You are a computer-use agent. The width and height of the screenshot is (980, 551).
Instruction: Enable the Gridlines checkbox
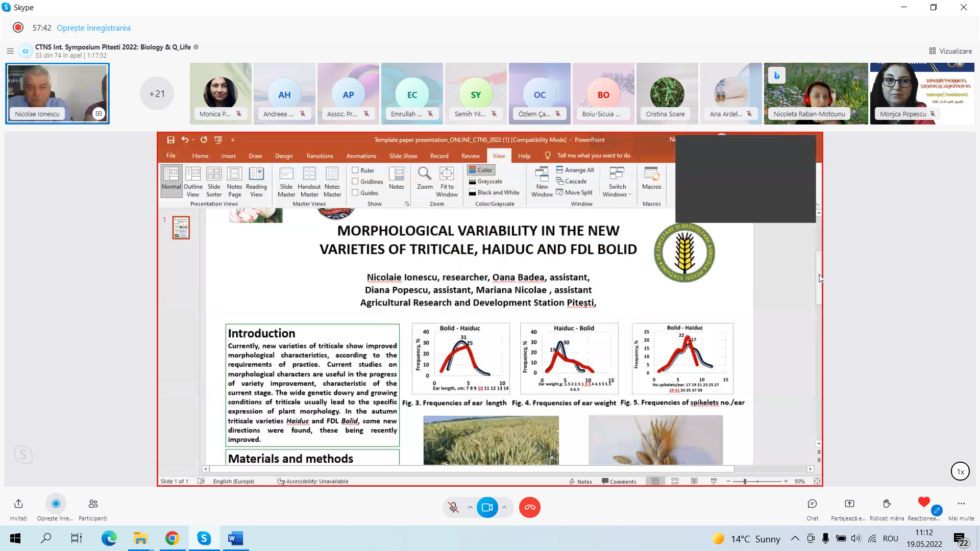coord(355,181)
